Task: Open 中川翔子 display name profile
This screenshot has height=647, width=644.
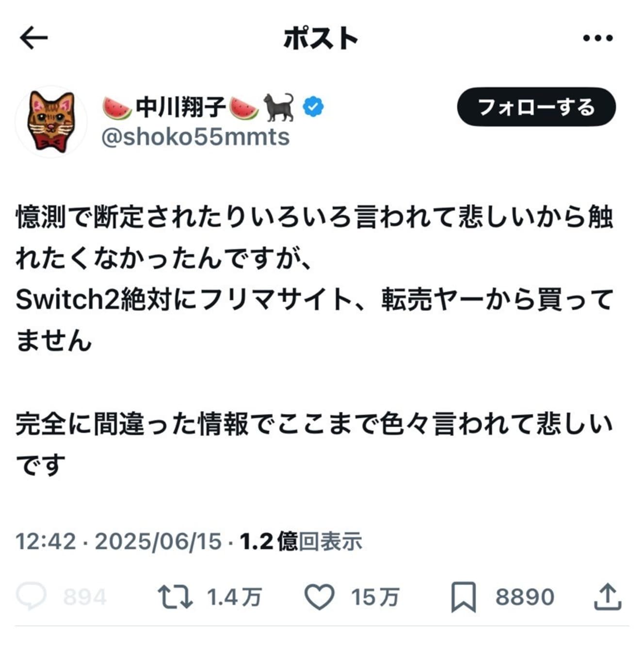Action: (181, 107)
